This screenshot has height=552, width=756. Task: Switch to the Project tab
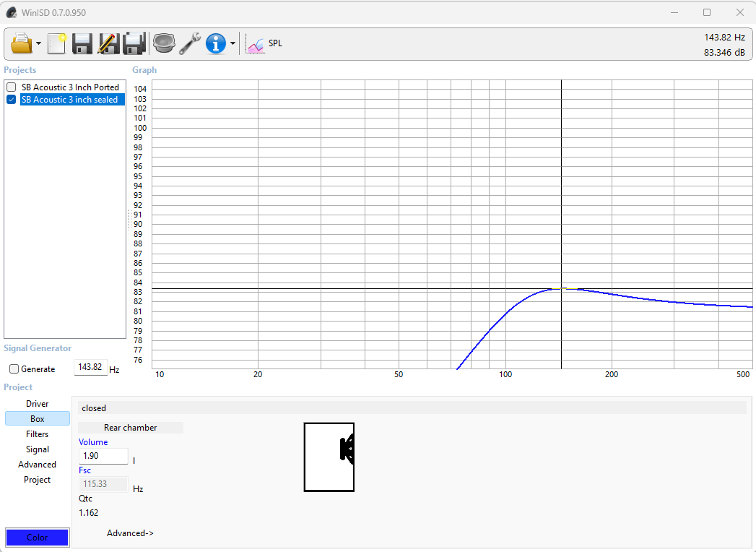37,480
